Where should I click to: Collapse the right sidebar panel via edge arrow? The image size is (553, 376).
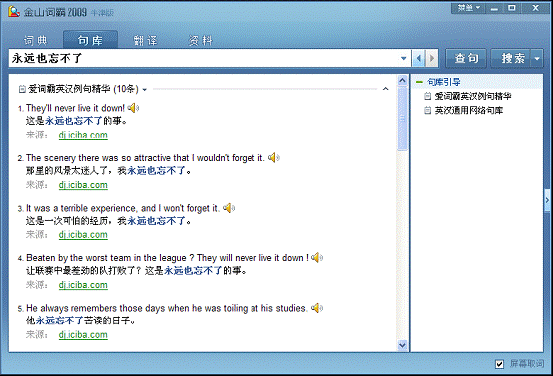(547, 200)
